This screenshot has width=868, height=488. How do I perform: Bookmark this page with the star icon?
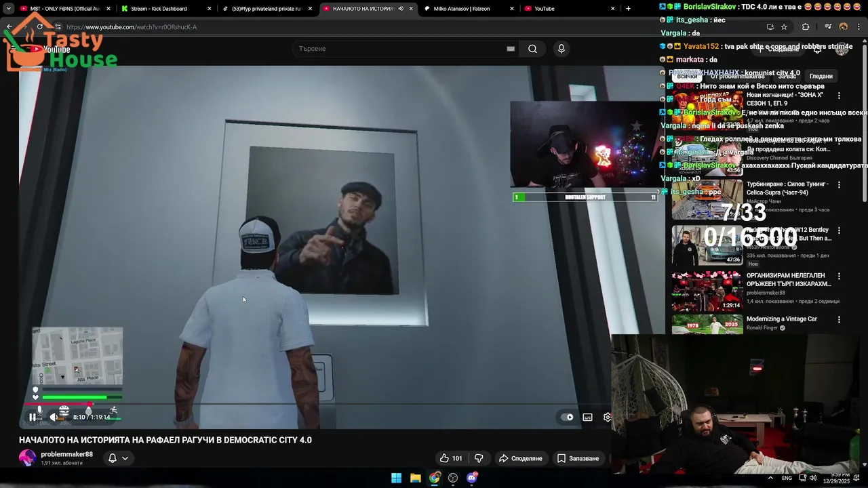pos(784,27)
